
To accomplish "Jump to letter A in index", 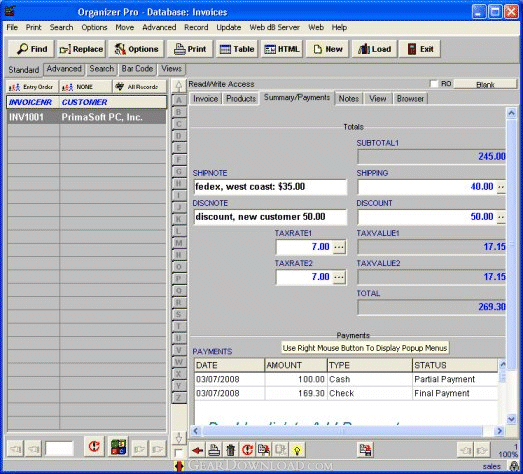I will pos(179,100).
